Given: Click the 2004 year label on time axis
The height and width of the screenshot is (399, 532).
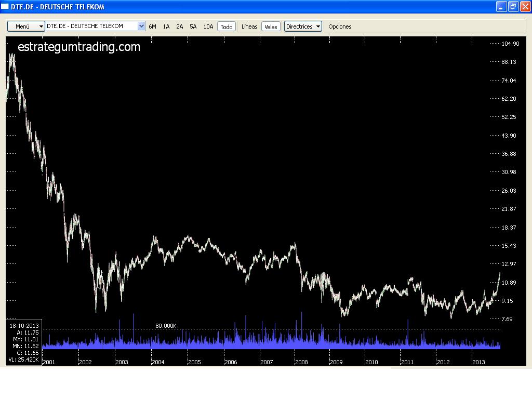Looking at the screenshot, I should [x=158, y=362].
